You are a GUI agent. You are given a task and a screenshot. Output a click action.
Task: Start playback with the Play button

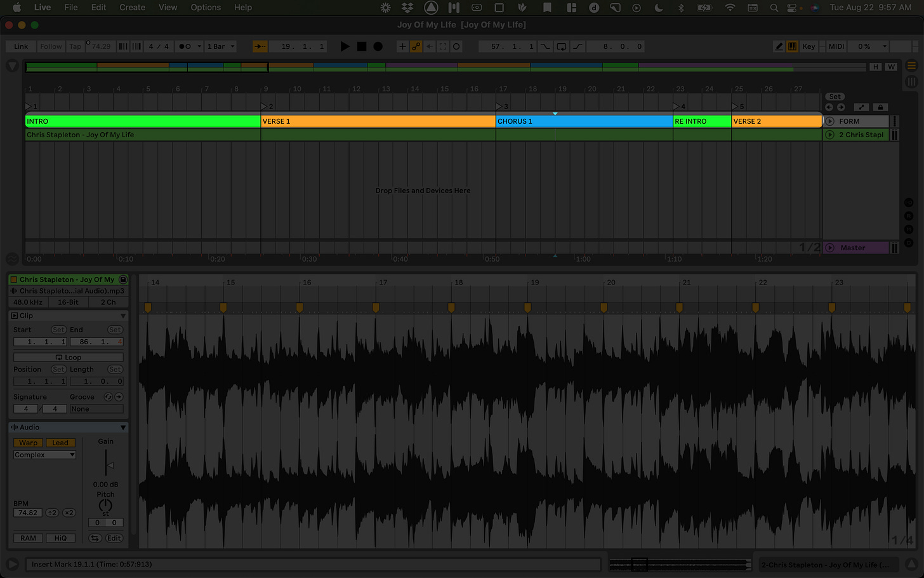(345, 46)
